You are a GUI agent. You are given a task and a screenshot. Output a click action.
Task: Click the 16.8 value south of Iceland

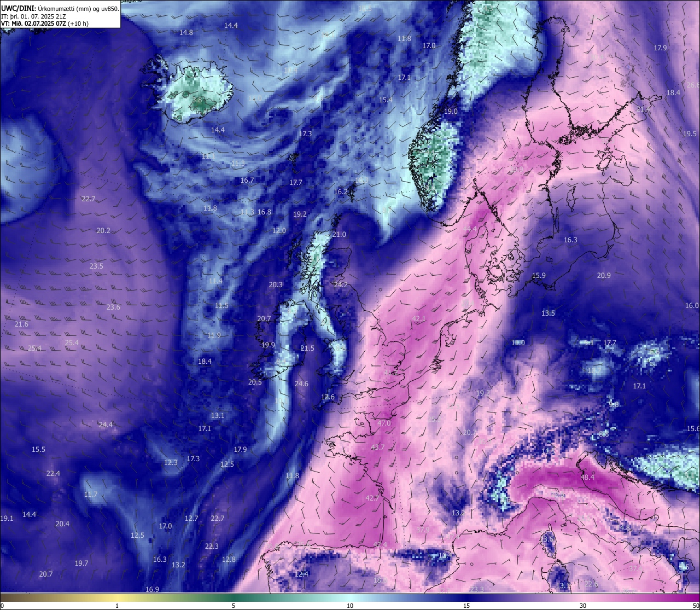coord(264,212)
